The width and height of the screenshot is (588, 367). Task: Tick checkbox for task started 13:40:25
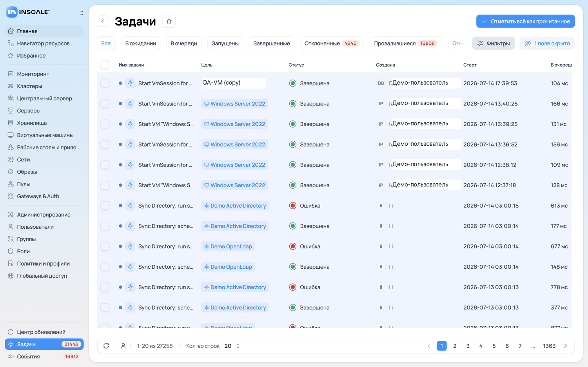click(105, 103)
